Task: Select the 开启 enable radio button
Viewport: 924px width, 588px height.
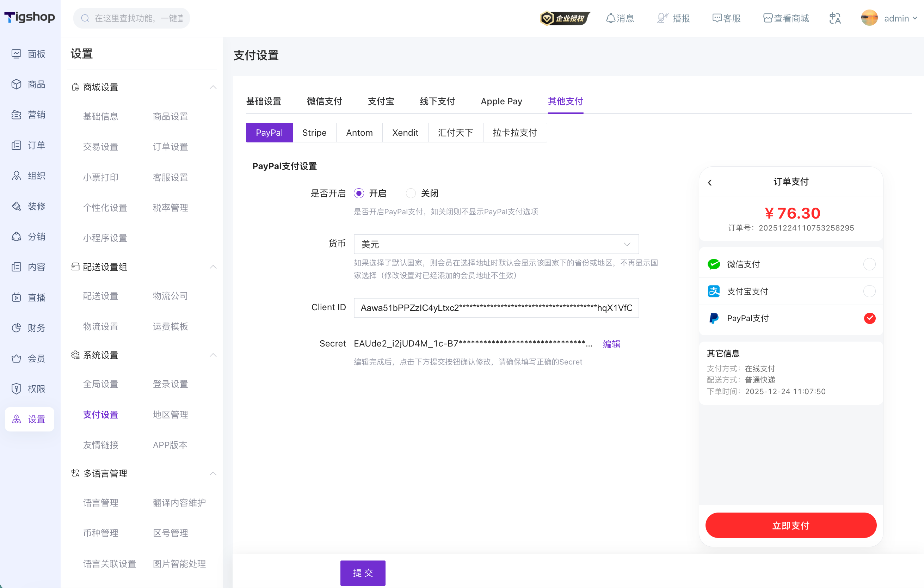Action: tap(359, 193)
